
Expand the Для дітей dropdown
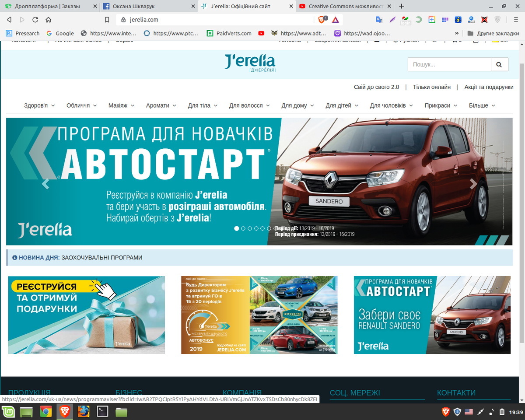pyautogui.click(x=342, y=105)
